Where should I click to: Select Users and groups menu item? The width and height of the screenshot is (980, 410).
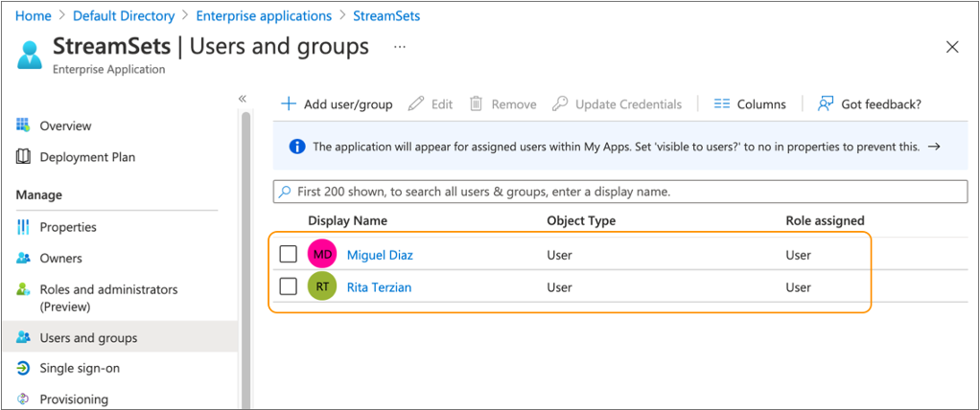pyautogui.click(x=119, y=337)
